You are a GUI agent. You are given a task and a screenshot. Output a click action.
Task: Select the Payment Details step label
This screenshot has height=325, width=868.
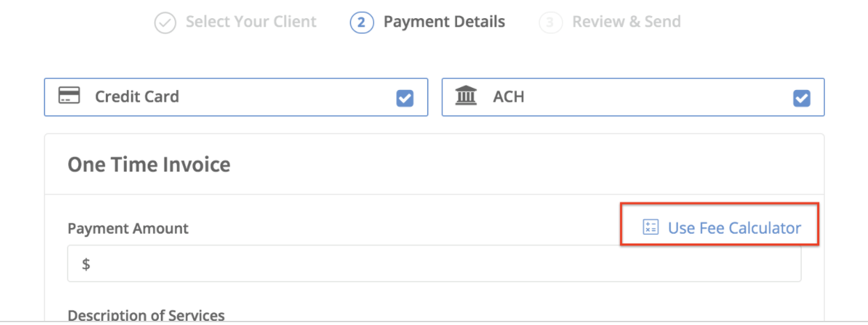[x=444, y=22]
